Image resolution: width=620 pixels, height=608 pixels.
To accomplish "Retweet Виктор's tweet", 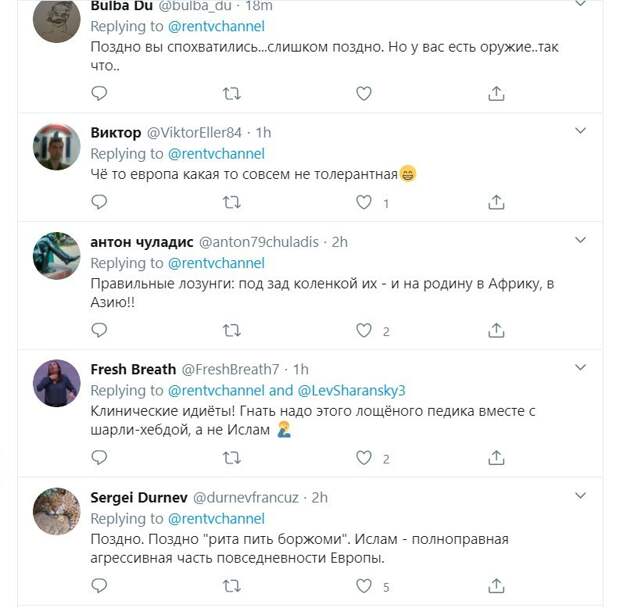I will point(231,203).
